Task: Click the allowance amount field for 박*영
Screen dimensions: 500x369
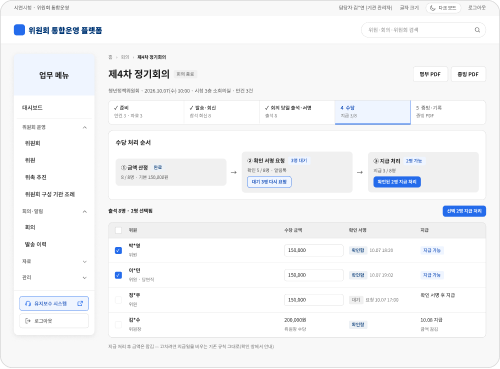Action: point(314,250)
